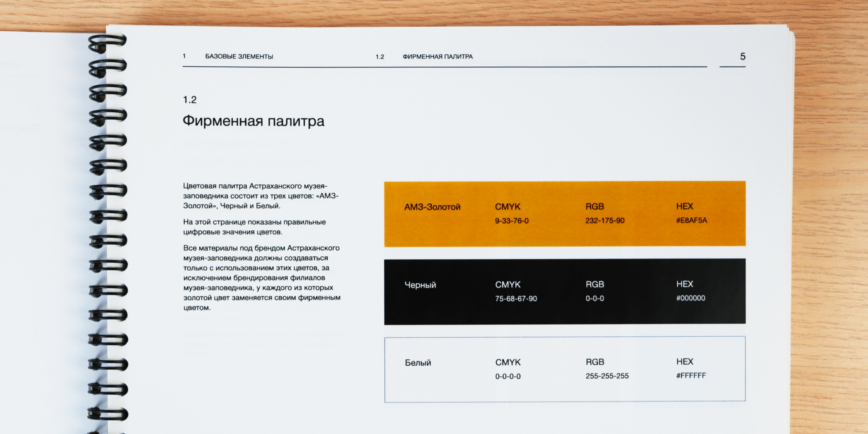This screenshot has height=434, width=868.
Task: Click the Фирменная палитра main heading
Action: tap(253, 121)
